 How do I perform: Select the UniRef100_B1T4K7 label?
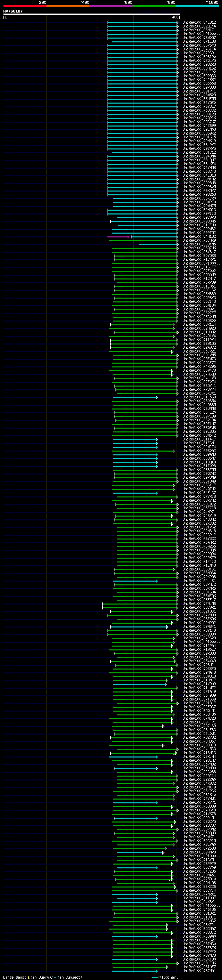(x=199, y=439)
